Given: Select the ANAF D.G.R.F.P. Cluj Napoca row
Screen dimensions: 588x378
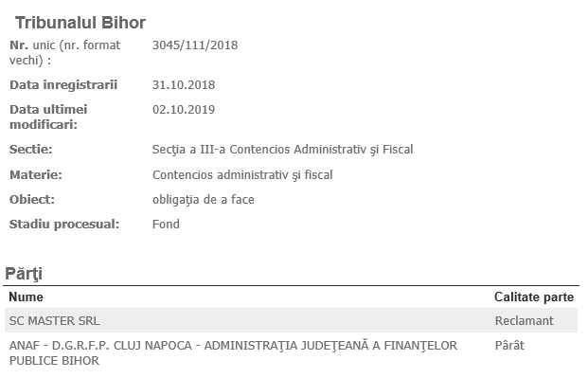Looking at the screenshot, I should (x=291, y=352).
